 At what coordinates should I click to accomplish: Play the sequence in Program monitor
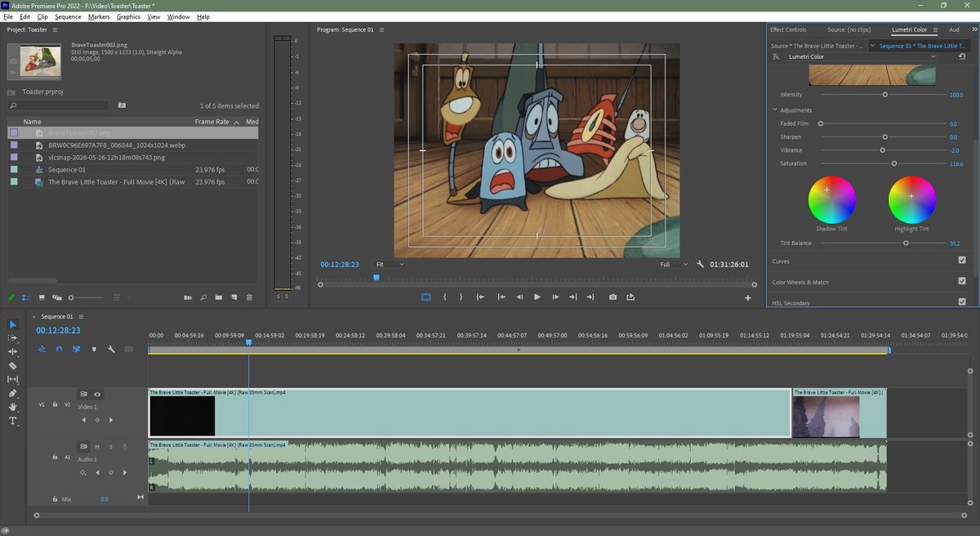pos(537,297)
